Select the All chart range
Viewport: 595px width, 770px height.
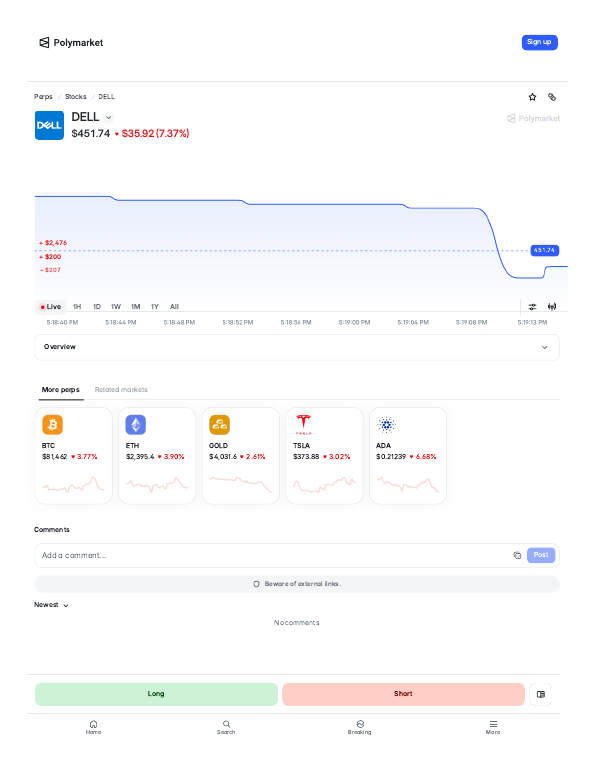point(174,306)
